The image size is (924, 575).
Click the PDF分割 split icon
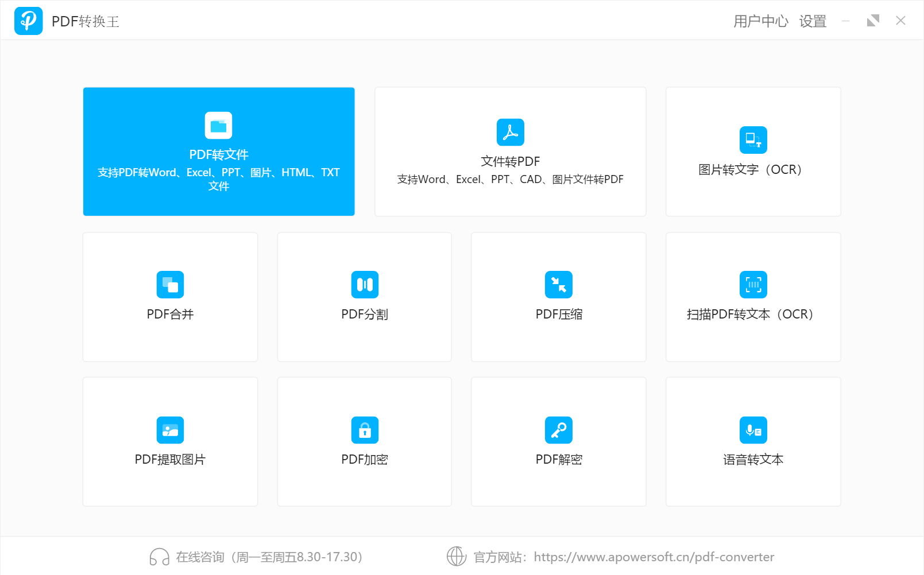coord(365,285)
